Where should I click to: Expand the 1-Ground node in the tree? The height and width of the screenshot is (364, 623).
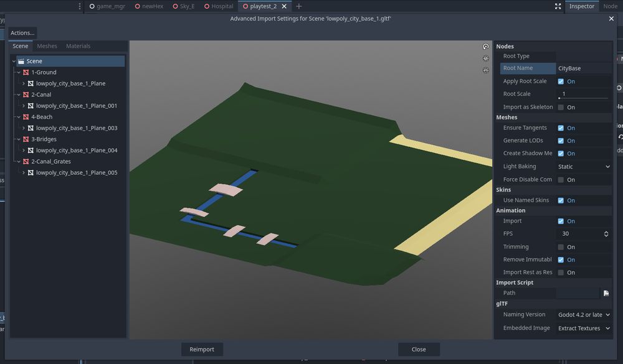19,72
